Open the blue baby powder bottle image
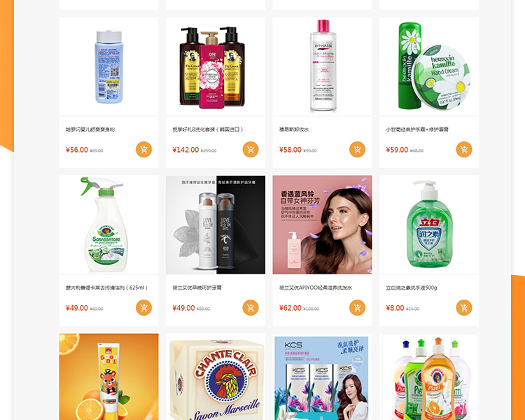Screen dimensions: 525x420 [x=108, y=66]
